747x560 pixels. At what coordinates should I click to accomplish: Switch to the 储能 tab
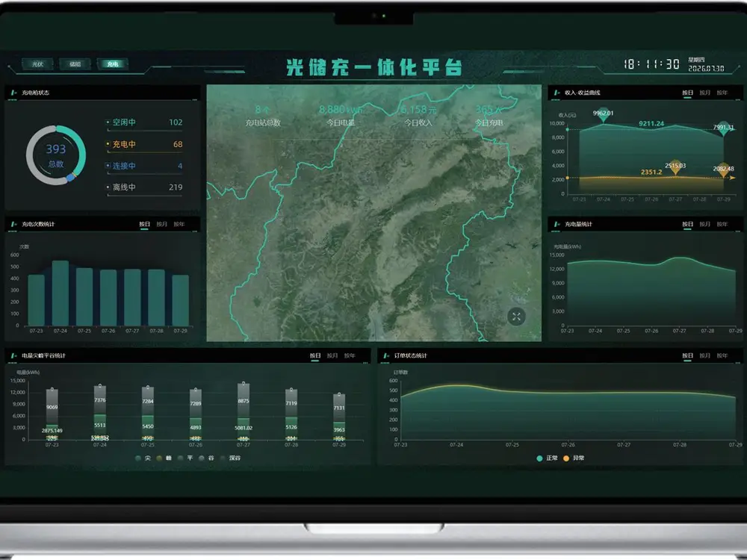pyautogui.click(x=75, y=64)
